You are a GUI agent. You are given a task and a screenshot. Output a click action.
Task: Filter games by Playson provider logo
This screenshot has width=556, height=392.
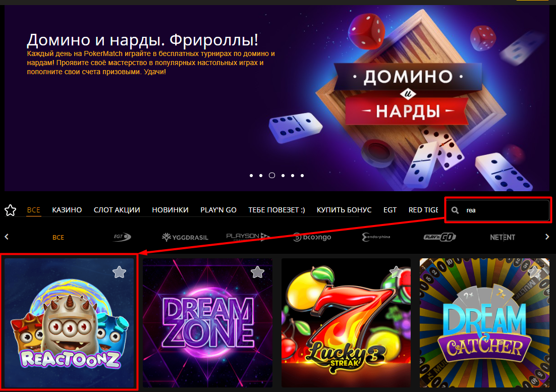click(x=248, y=237)
